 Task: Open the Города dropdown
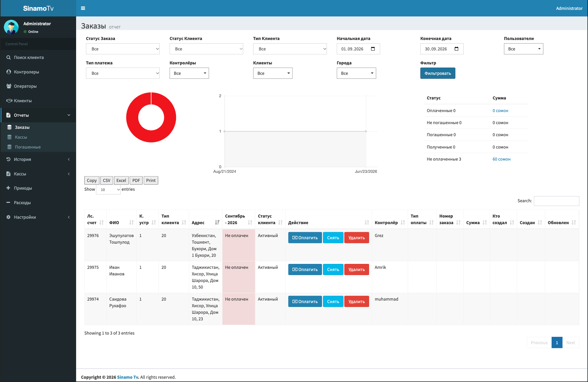356,73
